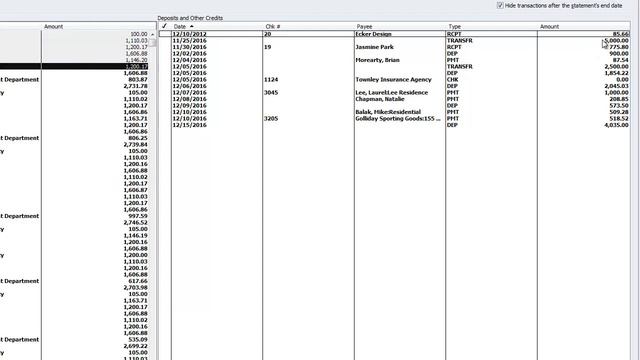Select the 2,703.98 payment in left list
This screenshot has height=360, width=640.
[x=74, y=287]
